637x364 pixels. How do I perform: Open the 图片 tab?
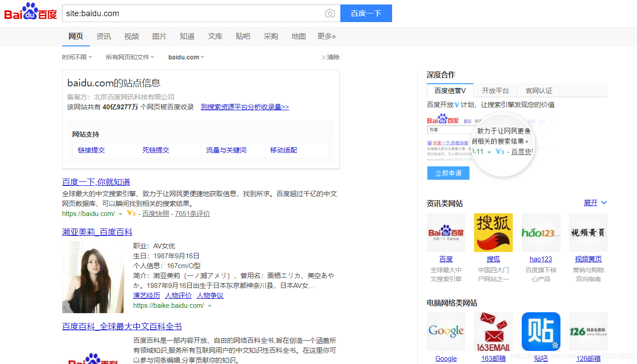pos(159,36)
